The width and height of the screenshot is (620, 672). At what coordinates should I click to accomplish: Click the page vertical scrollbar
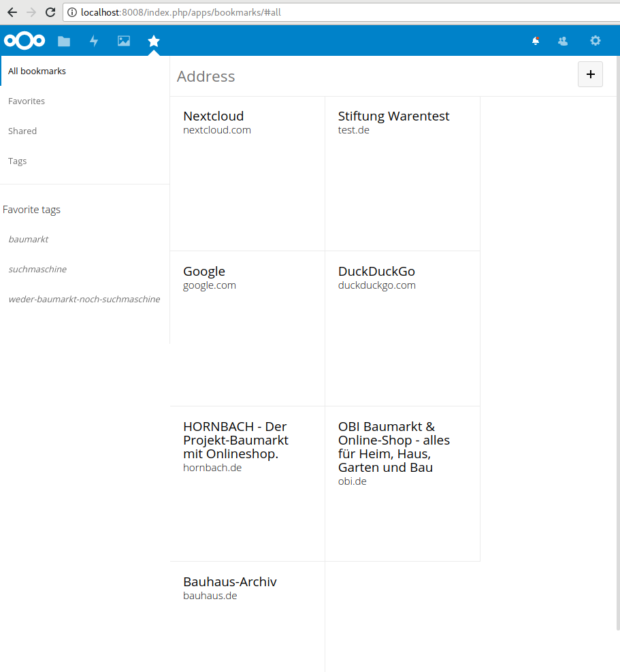pos(618,343)
